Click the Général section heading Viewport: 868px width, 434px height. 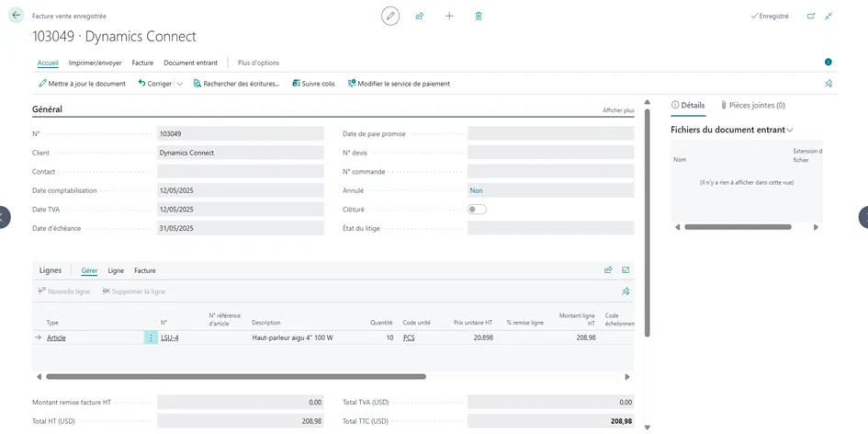(47, 109)
